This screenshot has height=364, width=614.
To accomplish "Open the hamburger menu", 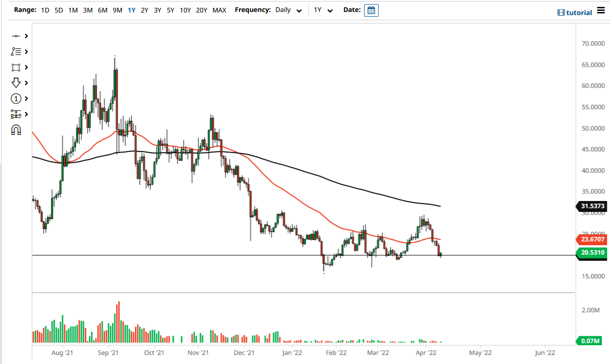I will tap(602, 10).
